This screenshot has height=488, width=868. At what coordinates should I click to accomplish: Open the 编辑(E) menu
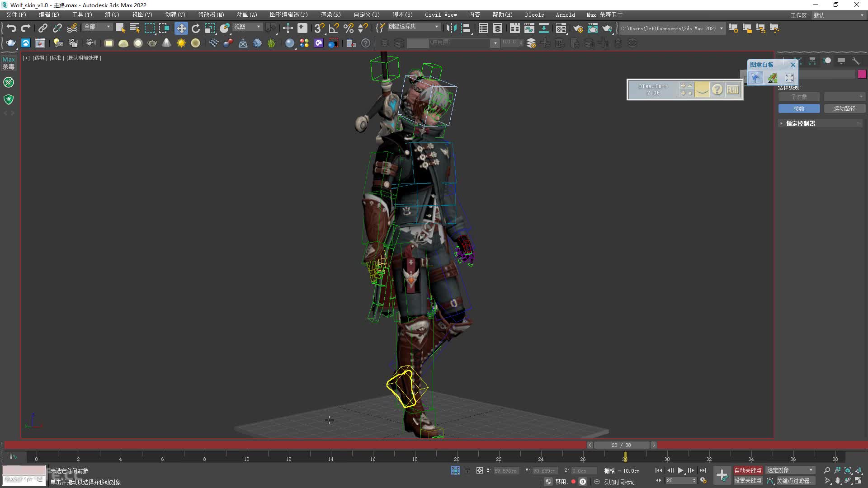pyautogui.click(x=49, y=15)
